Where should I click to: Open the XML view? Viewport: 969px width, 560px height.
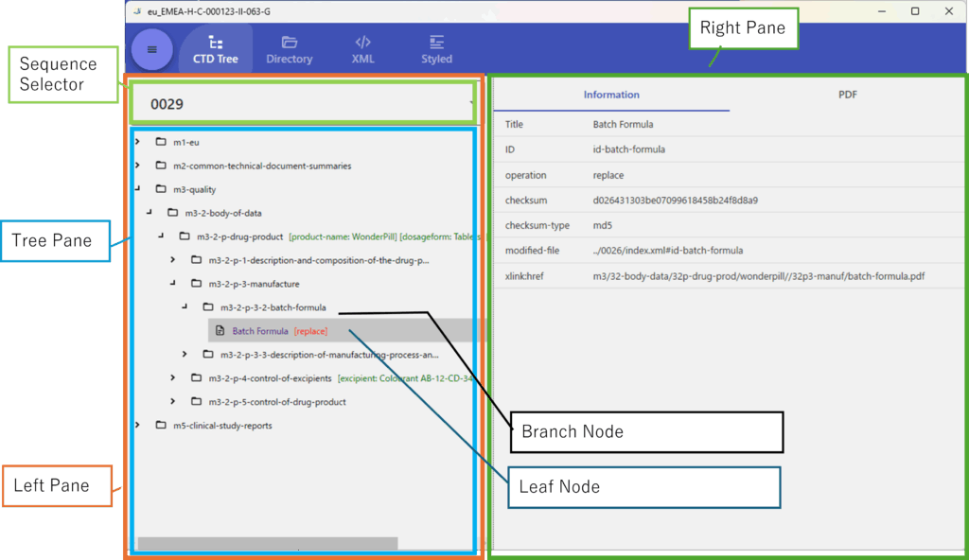(x=362, y=43)
